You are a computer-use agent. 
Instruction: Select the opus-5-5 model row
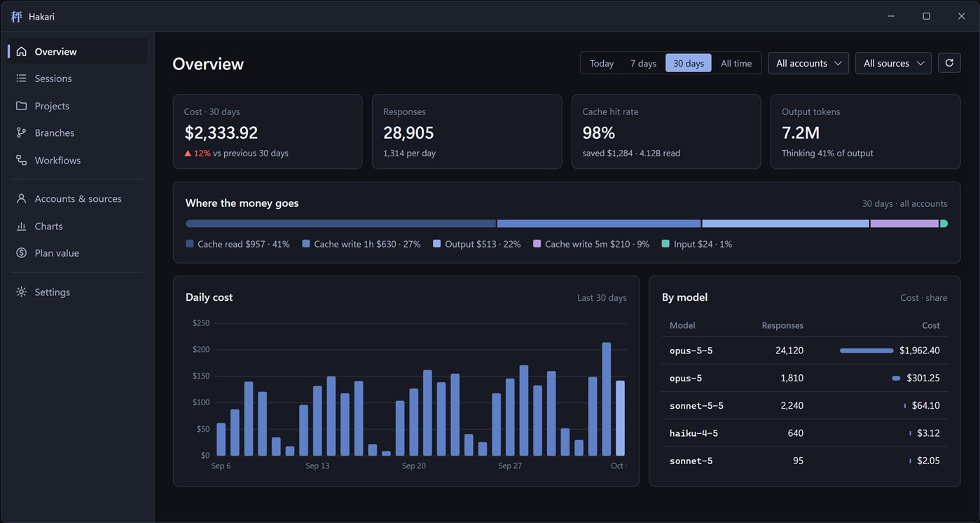click(x=804, y=351)
